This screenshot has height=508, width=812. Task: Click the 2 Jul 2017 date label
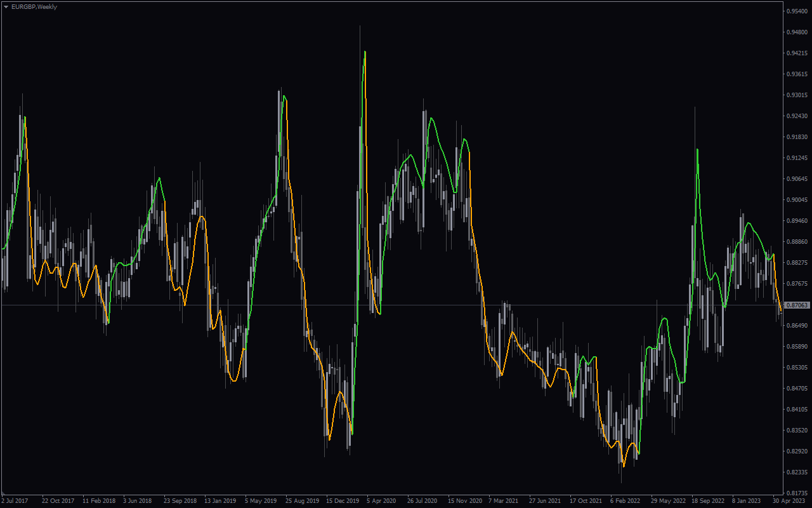15,501
